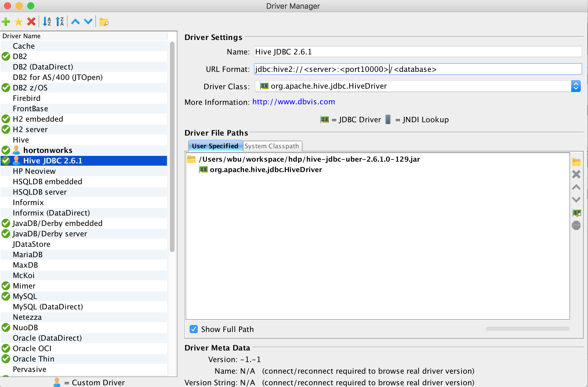
Task: Select the User Specified tab
Action: tap(215, 146)
